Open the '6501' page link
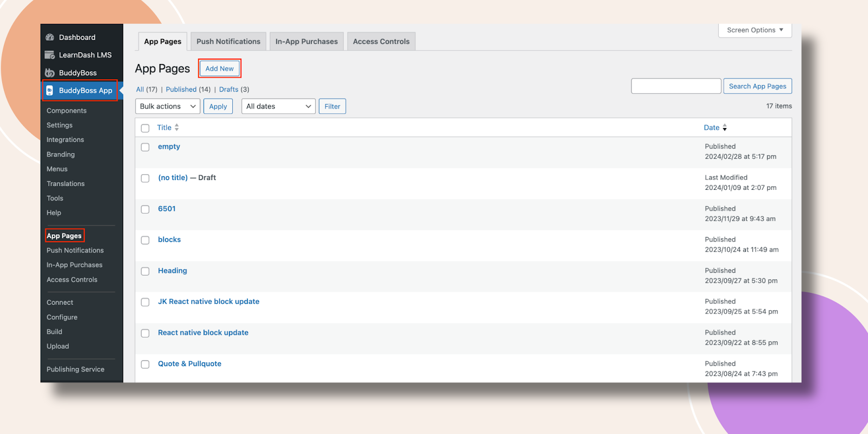Image resolution: width=868 pixels, height=434 pixels. click(x=167, y=208)
